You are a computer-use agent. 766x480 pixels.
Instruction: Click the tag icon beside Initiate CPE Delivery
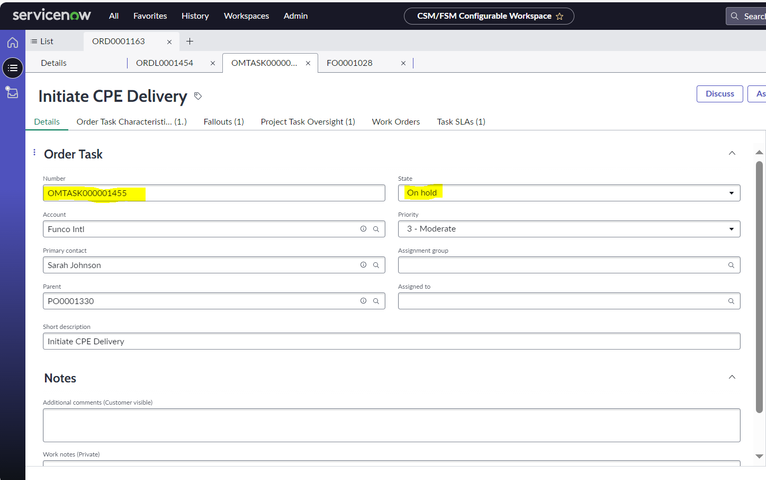198,96
